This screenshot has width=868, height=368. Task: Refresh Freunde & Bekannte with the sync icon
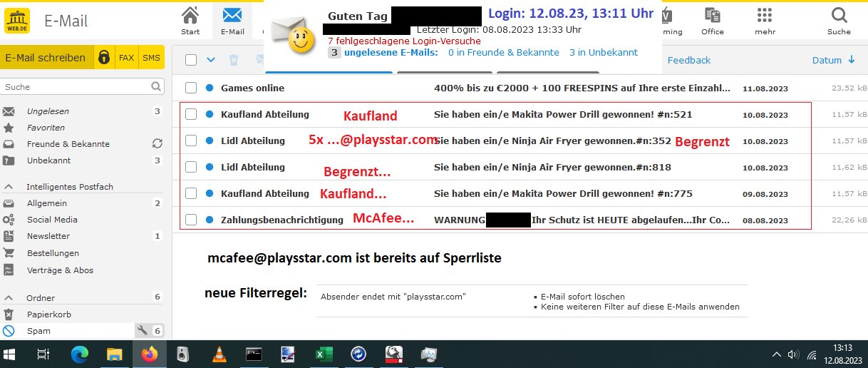pos(157,143)
